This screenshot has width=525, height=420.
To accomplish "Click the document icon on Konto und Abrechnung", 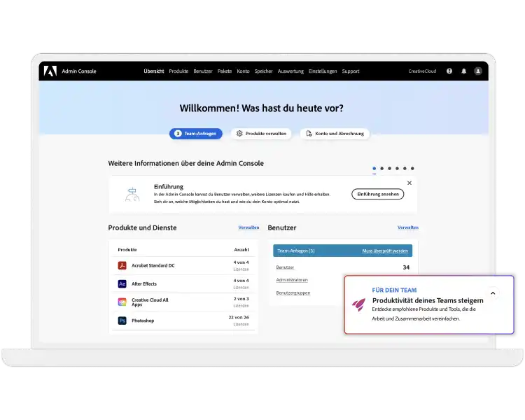I will tap(309, 133).
